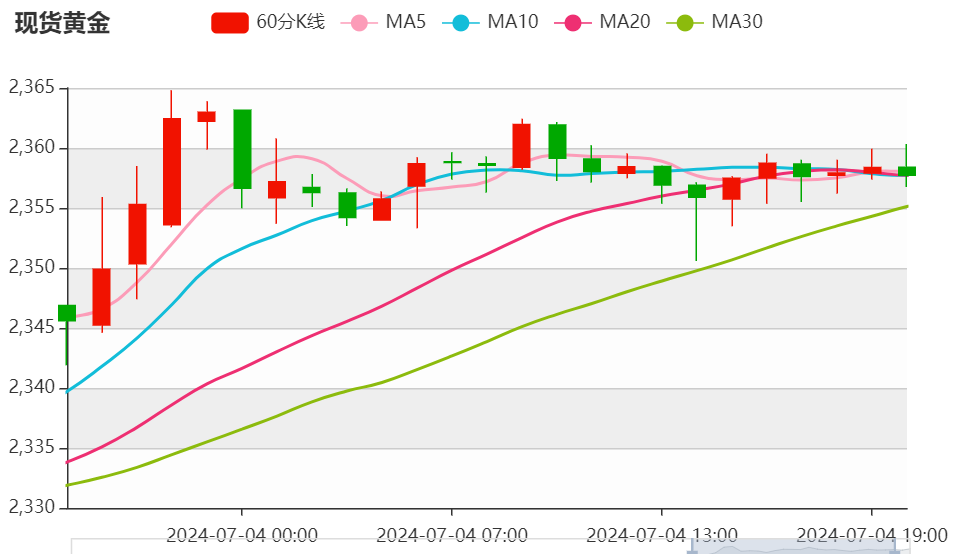Click the pink MA5 legend marker
The height and width of the screenshot is (554, 966).
pos(359,23)
